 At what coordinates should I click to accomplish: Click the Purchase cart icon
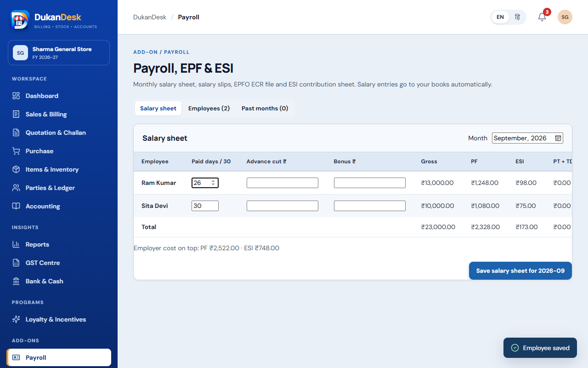tap(16, 151)
